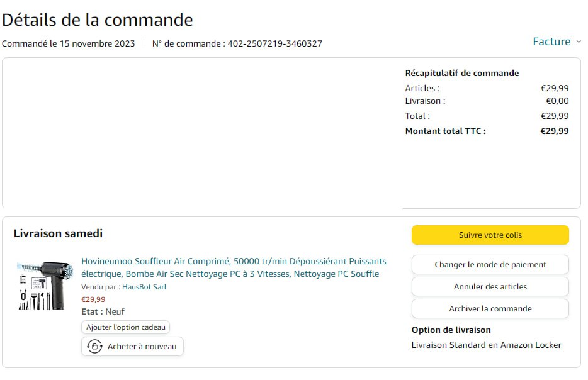The image size is (588, 380).
Task: Click the Livraison samedi heading
Action: click(x=58, y=233)
